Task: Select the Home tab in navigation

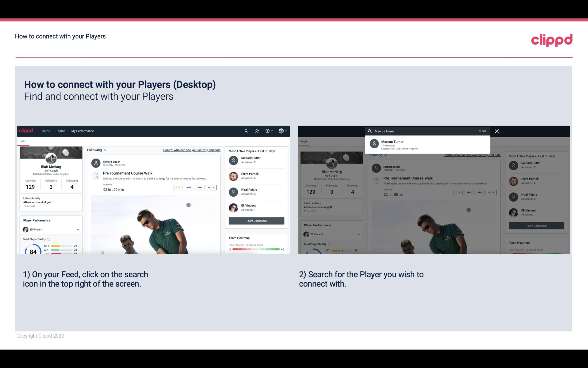Action: click(x=45, y=131)
